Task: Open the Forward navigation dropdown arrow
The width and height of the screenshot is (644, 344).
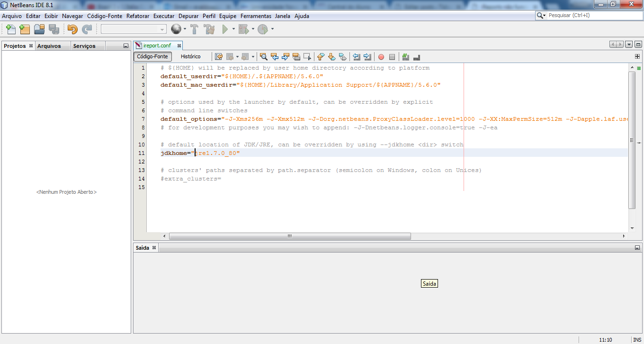Action: 253,57
